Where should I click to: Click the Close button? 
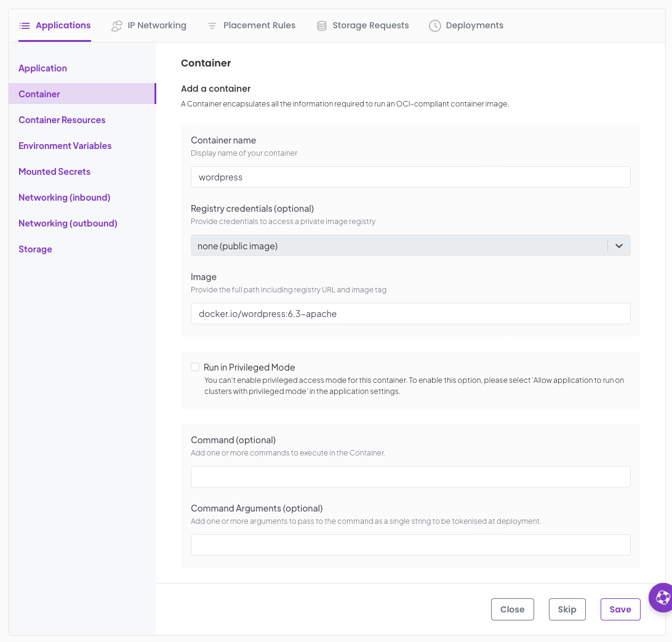(512, 609)
